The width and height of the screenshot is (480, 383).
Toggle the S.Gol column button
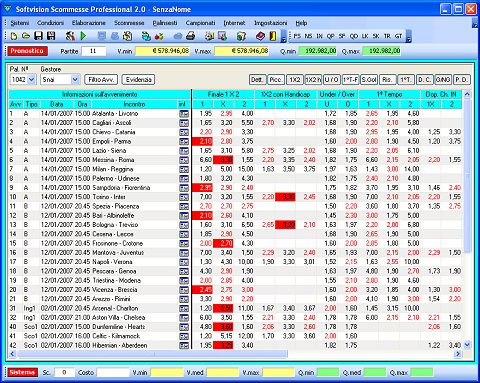coord(369,80)
